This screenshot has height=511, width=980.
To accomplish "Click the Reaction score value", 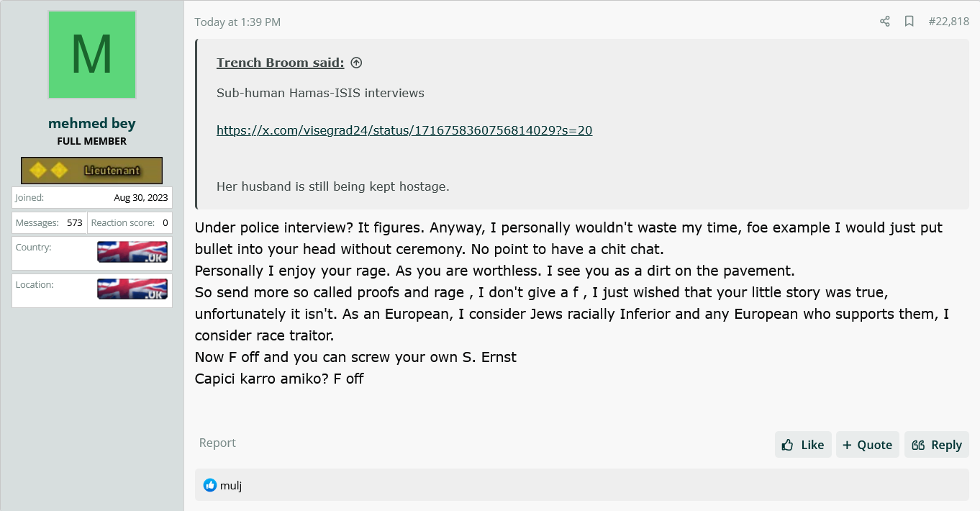I will (165, 223).
